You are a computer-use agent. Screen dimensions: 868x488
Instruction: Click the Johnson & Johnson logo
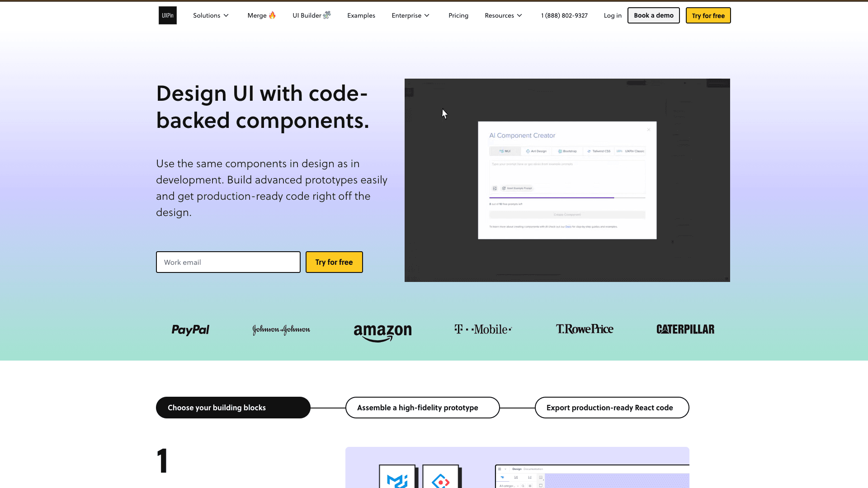281,330
